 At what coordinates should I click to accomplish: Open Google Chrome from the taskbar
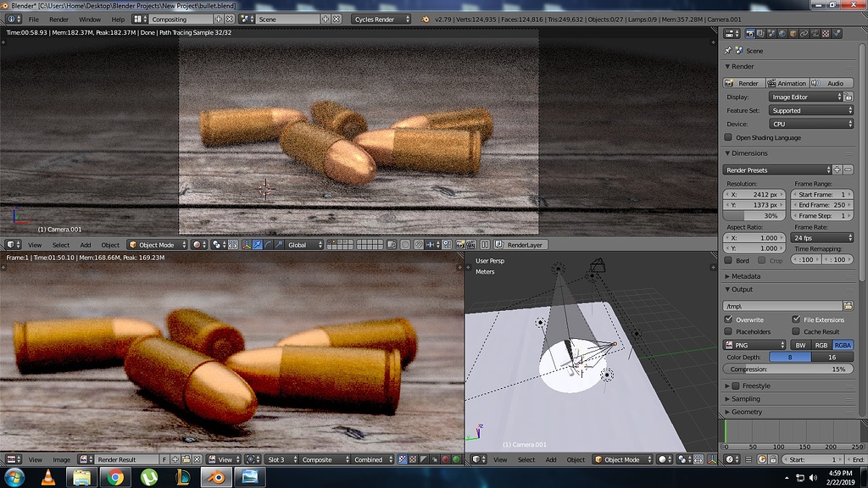(115, 477)
